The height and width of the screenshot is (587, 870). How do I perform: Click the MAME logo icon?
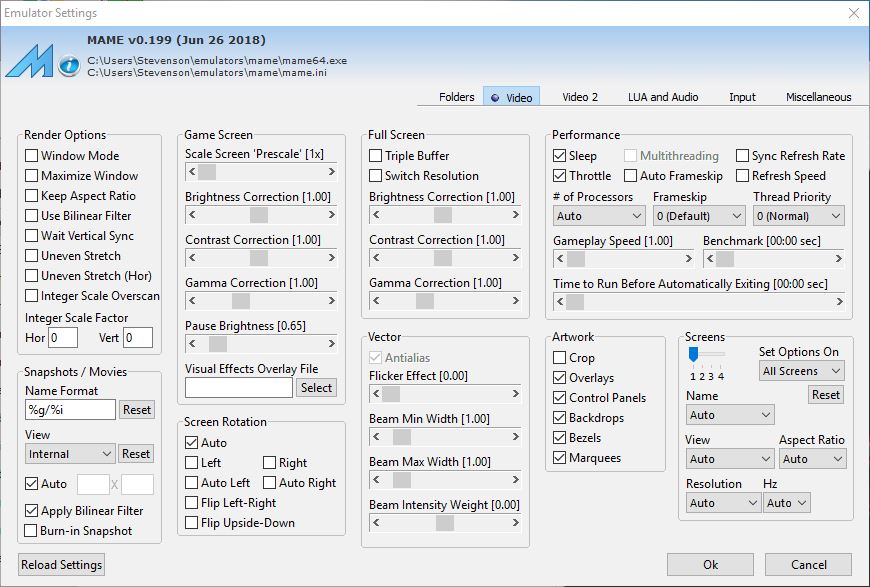pyautogui.click(x=29, y=60)
